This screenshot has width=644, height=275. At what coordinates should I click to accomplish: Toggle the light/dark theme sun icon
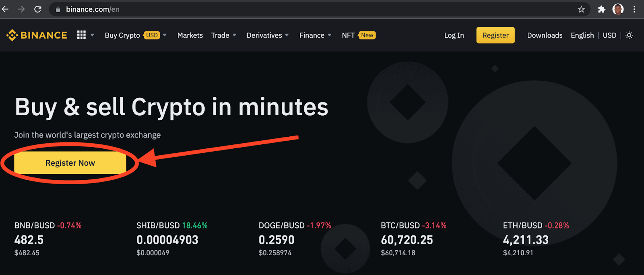coord(630,35)
